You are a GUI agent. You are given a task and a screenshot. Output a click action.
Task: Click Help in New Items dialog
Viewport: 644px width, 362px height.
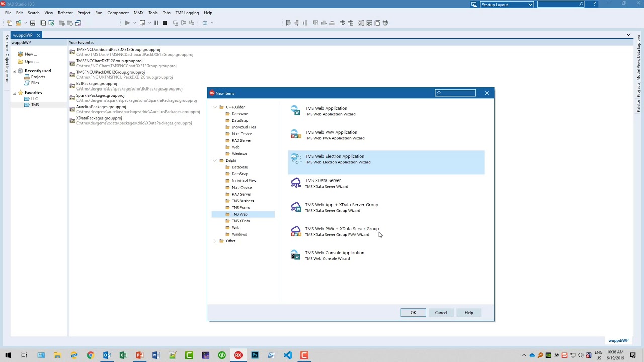coord(469,313)
